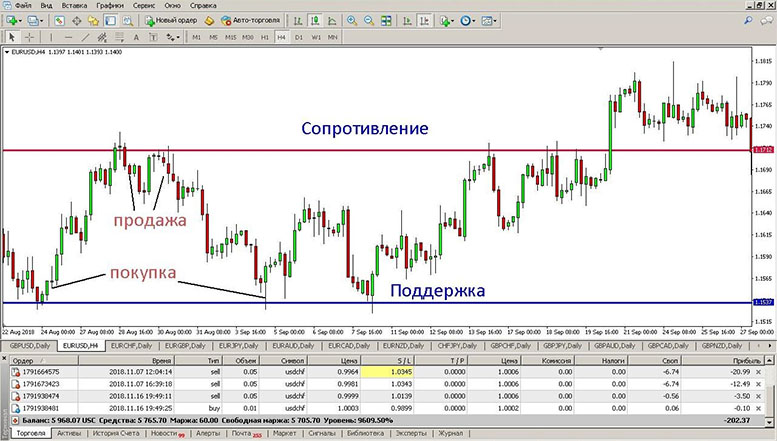
Task: Click the blue support price label
Action: pyautogui.click(x=763, y=302)
